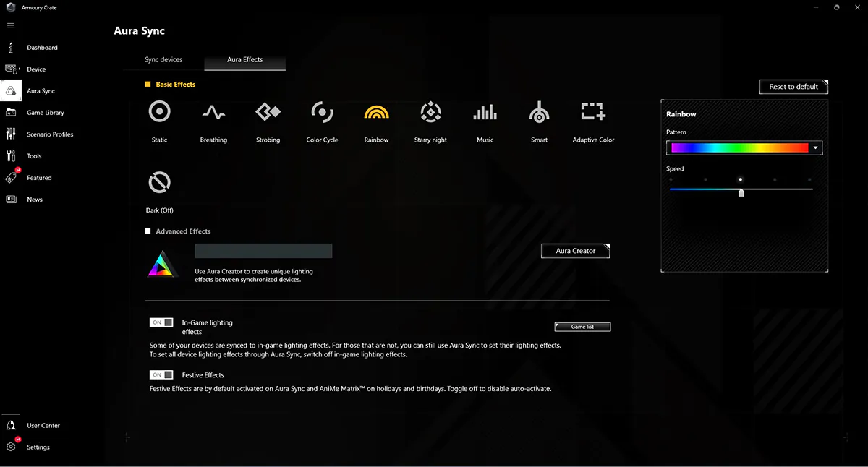The height and width of the screenshot is (467, 868).
Task: Open the sidebar hamburger menu
Action: click(x=11, y=25)
